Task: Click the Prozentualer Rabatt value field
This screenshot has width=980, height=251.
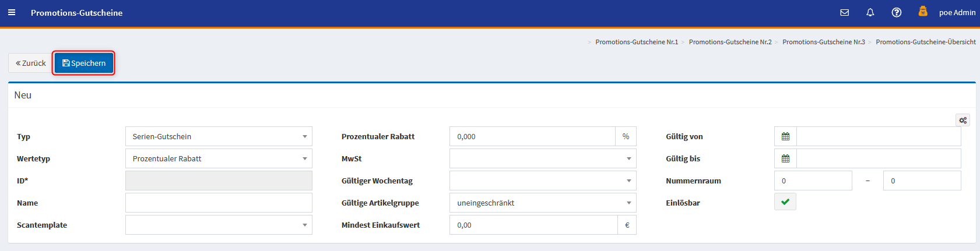Action: tap(532, 136)
